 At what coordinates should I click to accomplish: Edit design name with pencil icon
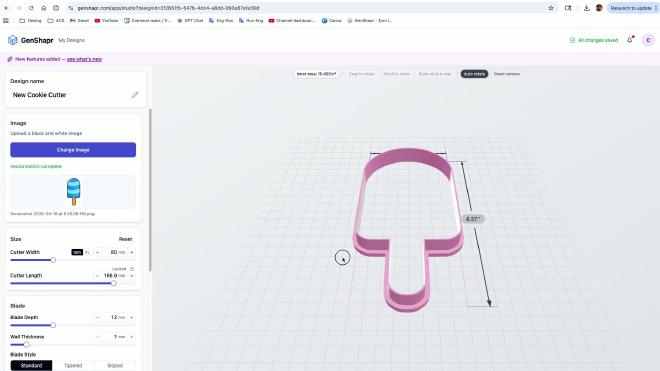pos(135,95)
